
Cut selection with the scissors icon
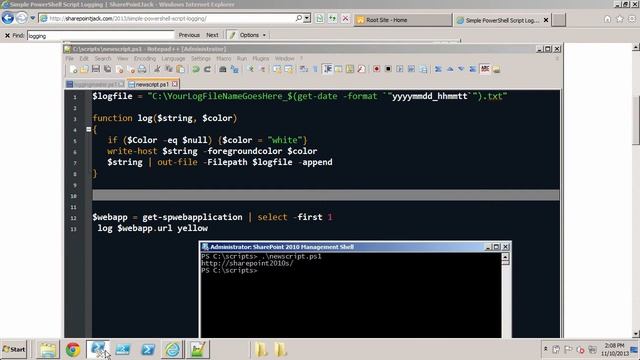pos(157,69)
